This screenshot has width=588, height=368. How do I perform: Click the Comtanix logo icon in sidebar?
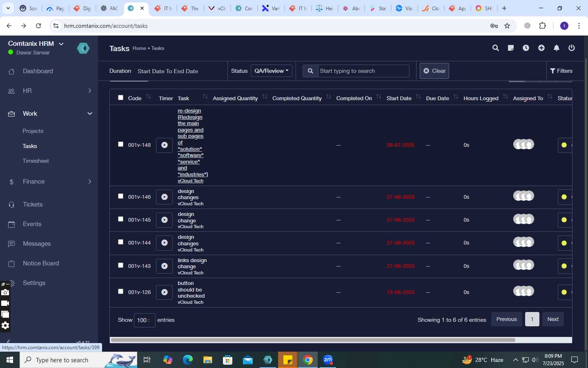pos(83,48)
